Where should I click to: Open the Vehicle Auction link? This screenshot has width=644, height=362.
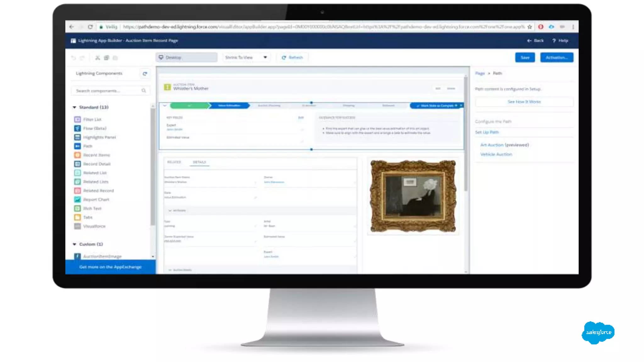(x=496, y=154)
